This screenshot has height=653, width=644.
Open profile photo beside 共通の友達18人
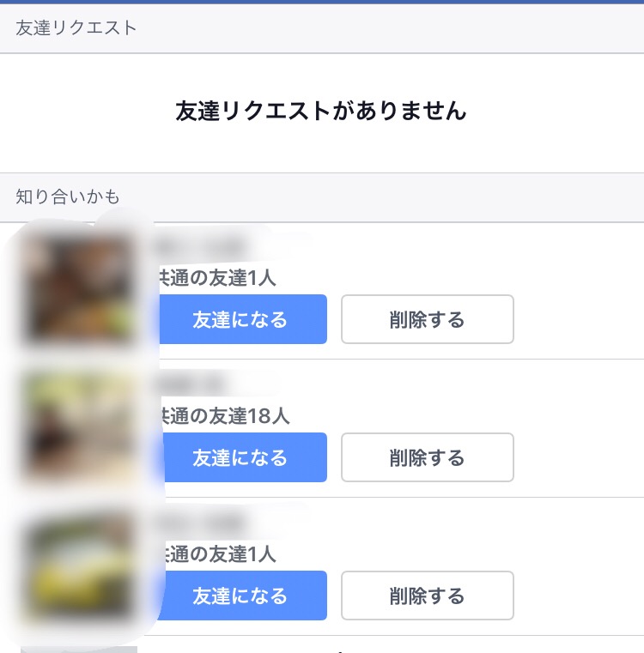click(79, 426)
